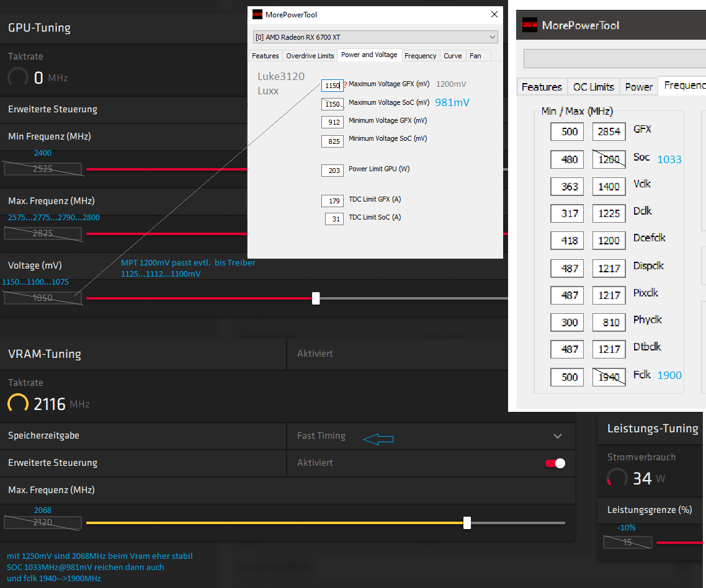
Task: Switch to the Frequency tab
Action: click(x=420, y=56)
